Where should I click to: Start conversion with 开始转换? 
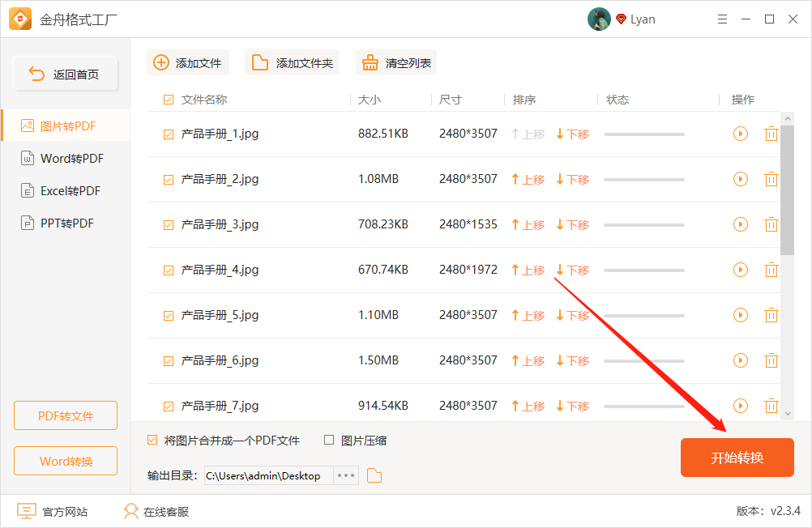click(737, 458)
